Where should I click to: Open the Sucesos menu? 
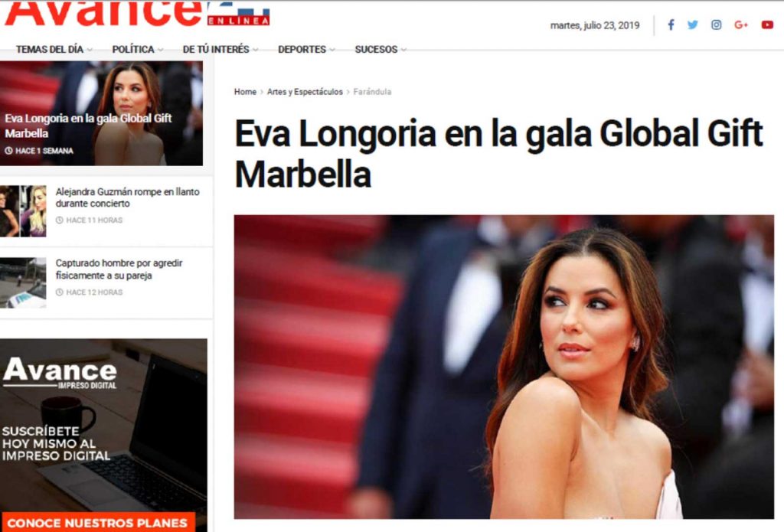click(x=381, y=50)
